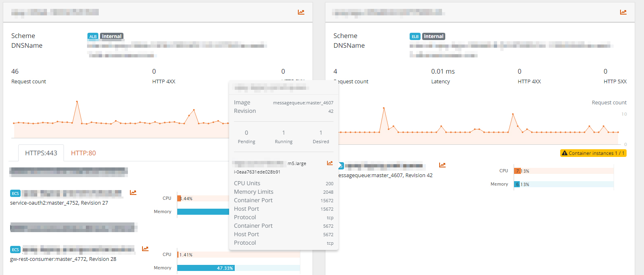Open metrics chart for messagequeue service
The height and width of the screenshot is (275, 644).
coord(442,165)
